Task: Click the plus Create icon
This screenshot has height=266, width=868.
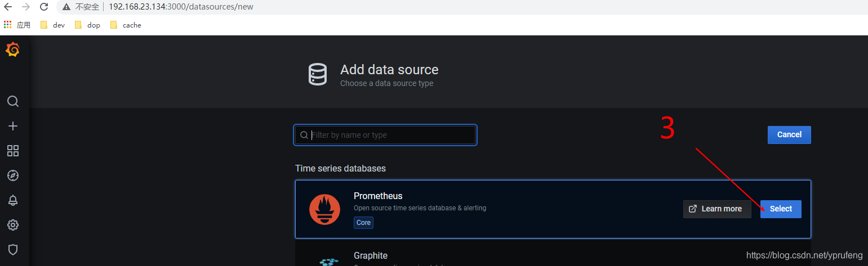Action: [x=13, y=126]
